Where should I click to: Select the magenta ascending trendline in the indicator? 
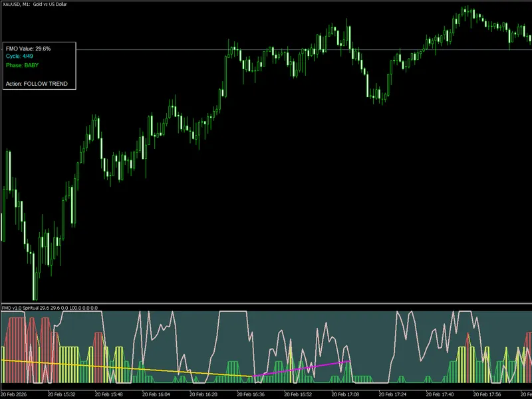point(302,368)
